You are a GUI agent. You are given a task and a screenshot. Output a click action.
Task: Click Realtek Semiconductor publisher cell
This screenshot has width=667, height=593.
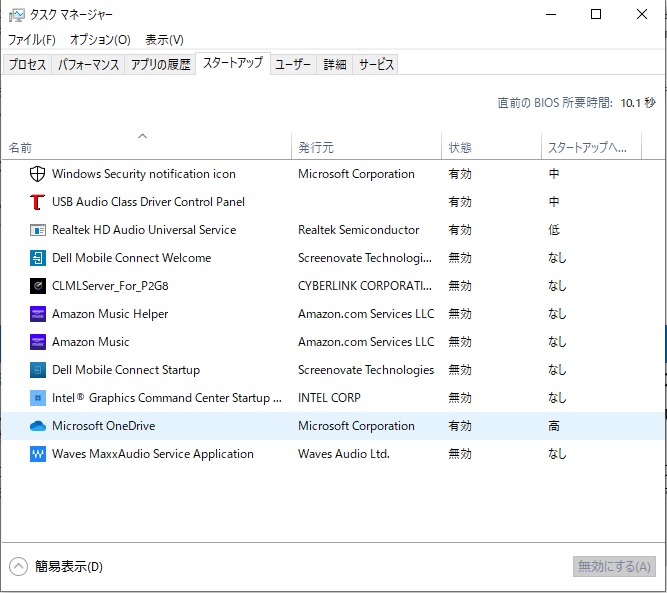click(359, 230)
